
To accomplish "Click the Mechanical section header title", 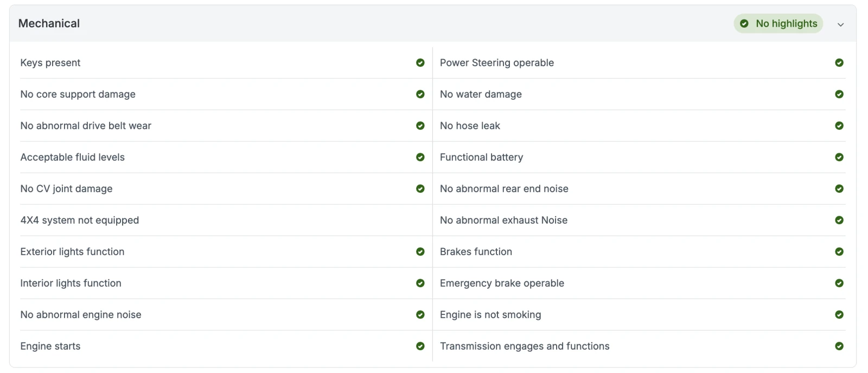I will (49, 23).
